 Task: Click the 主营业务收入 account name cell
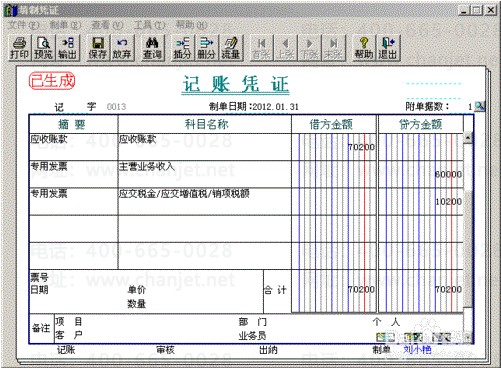click(204, 174)
